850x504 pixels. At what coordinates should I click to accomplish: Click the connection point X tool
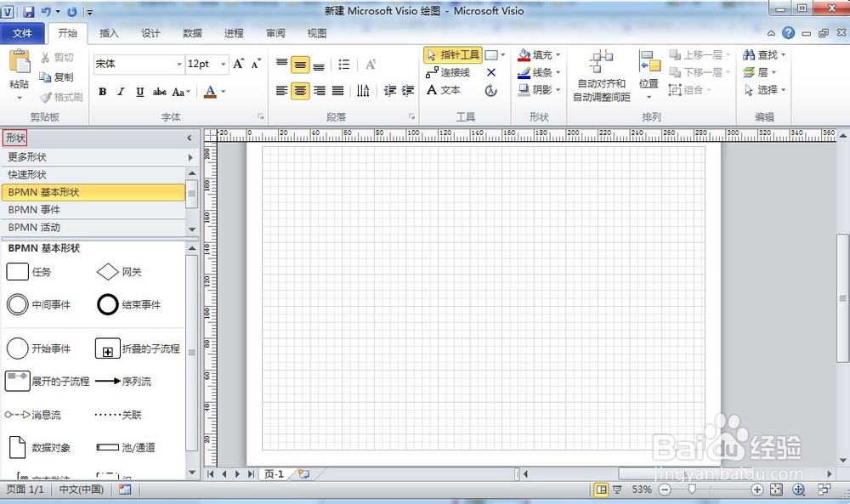point(491,72)
